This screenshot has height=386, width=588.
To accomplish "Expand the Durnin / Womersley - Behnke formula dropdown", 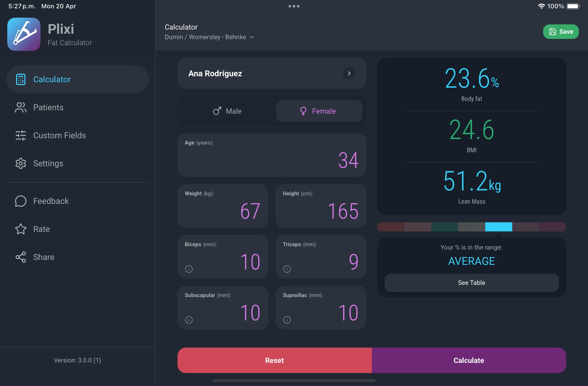I will [209, 37].
